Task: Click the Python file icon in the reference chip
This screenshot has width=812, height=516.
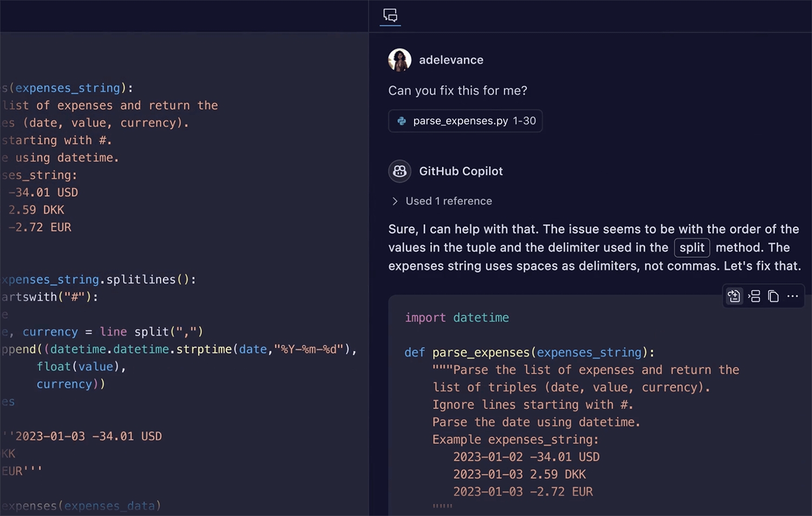Action: (x=402, y=121)
